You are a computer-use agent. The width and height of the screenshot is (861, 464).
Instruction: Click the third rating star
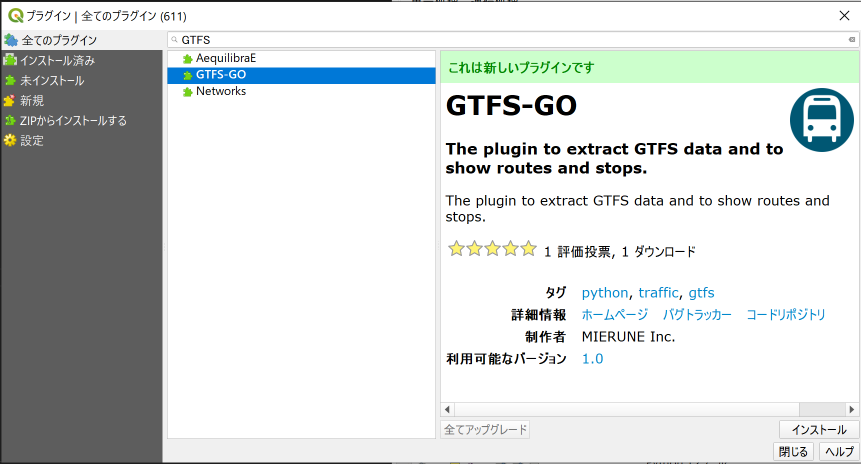click(493, 249)
